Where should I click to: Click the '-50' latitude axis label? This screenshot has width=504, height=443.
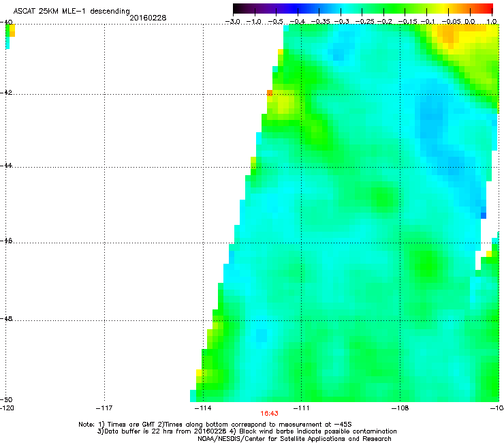coord(6,400)
